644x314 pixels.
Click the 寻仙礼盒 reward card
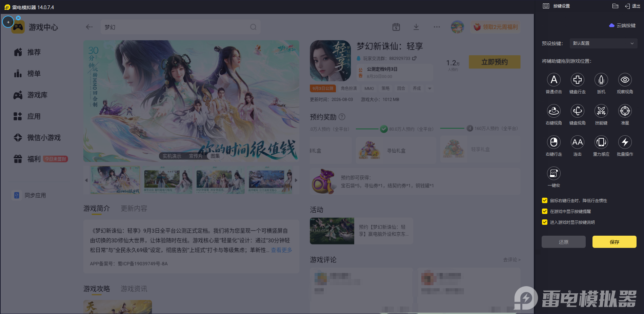(x=396, y=151)
